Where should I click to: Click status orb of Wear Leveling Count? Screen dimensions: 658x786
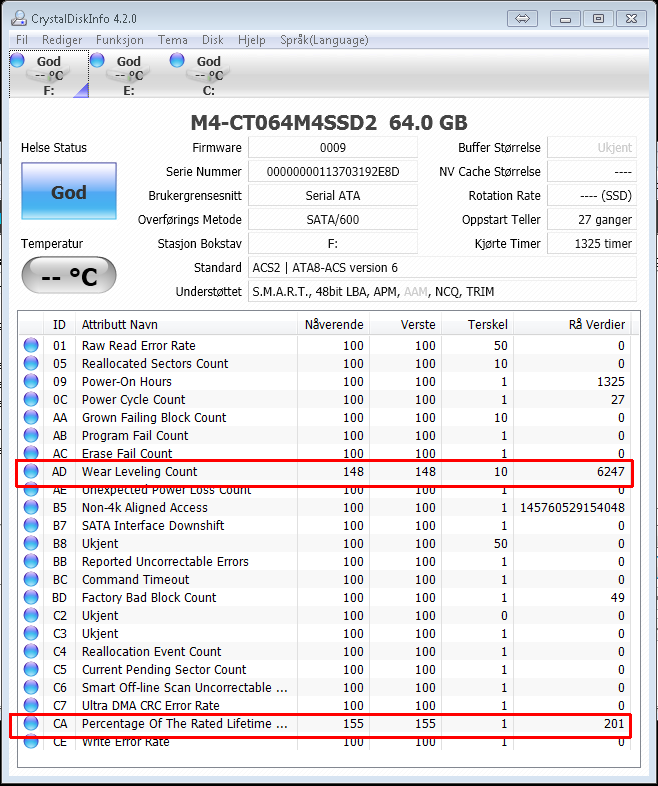pyautogui.click(x=31, y=471)
